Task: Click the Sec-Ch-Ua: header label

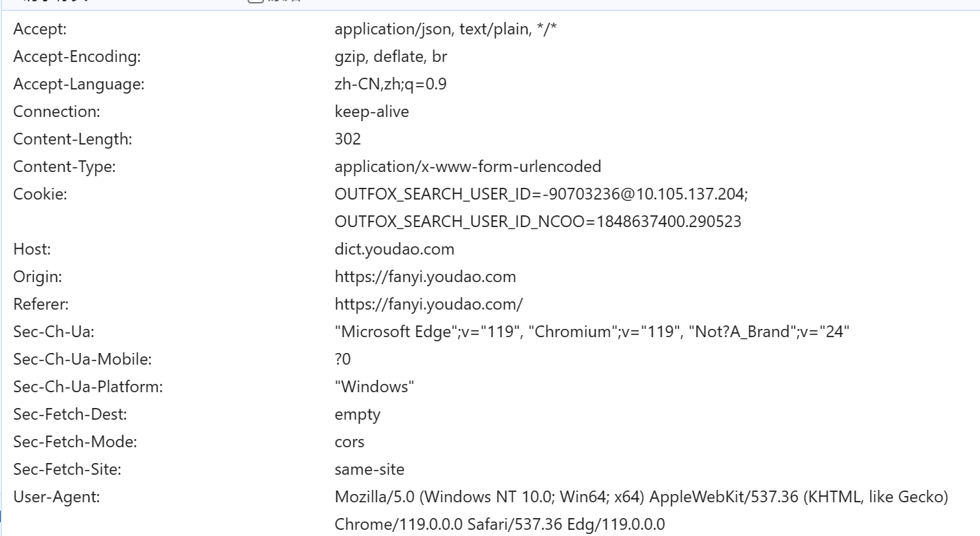Action: (x=54, y=332)
